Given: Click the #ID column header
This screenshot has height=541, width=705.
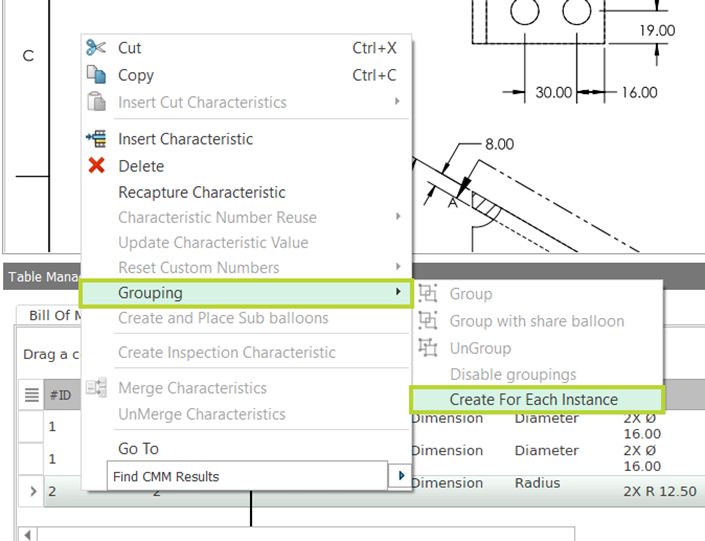Looking at the screenshot, I should [62, 395].
